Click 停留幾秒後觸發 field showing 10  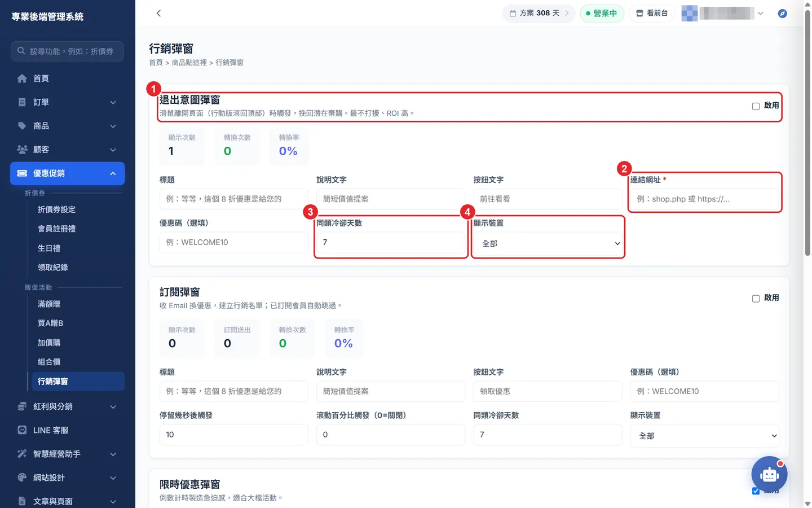(233, 435)
